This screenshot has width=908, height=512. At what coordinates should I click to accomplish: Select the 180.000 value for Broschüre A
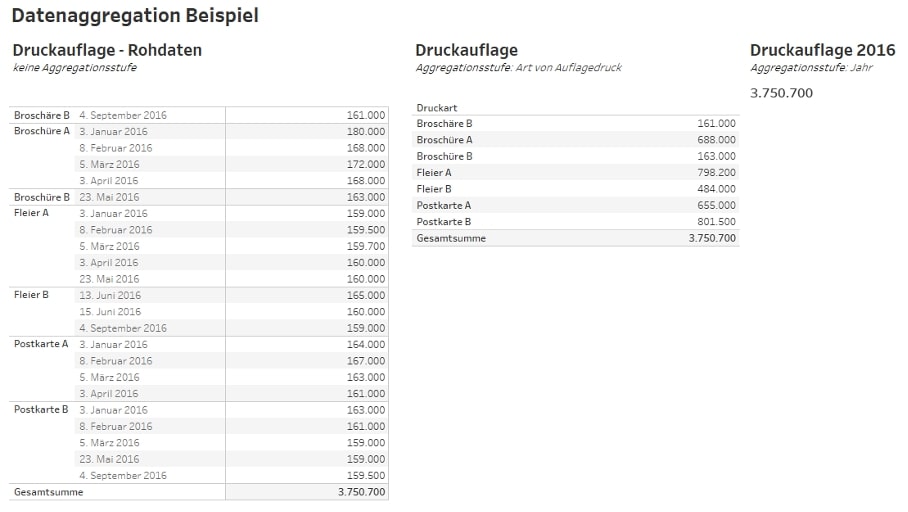point(365,131)
